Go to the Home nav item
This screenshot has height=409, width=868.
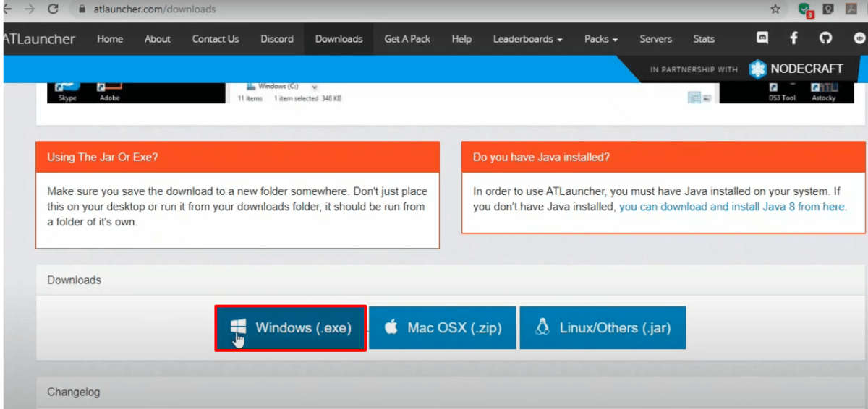(x=110, y=39)
